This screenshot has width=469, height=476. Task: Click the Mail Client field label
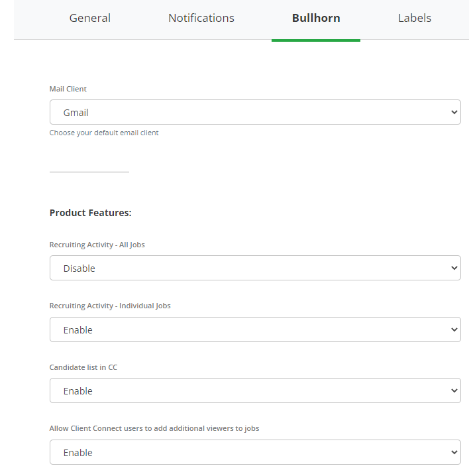pyautogui.click(x=68, y=89)
